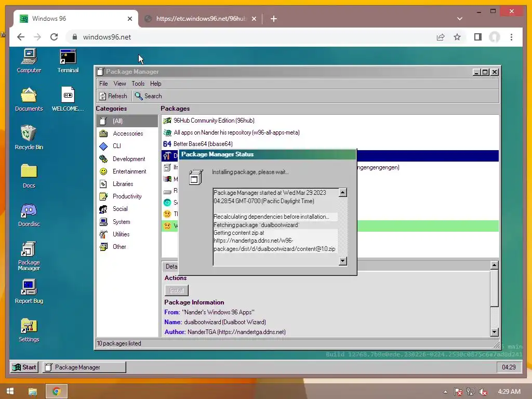The width and height of the screenshot is (532, 399).
Task: Switch to the Details tab
Action: [171, 267]
